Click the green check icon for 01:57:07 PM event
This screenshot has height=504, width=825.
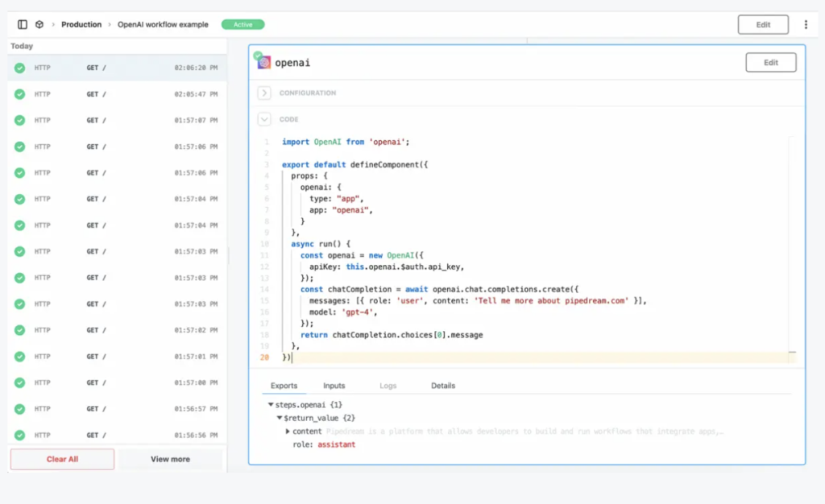point(19,120)
